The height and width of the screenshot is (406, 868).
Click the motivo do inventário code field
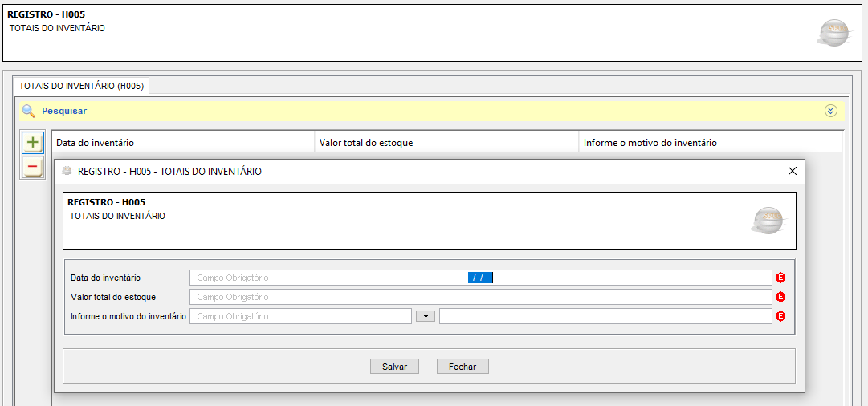(x=301, y=316)
